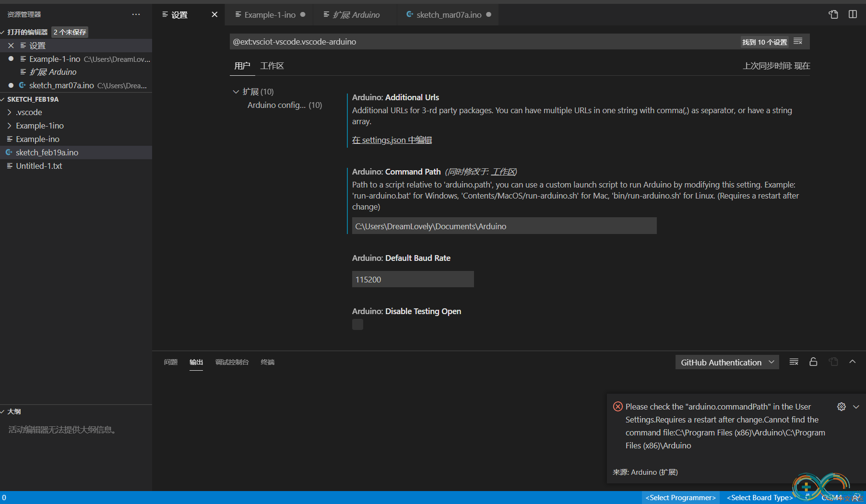The image size is (866, 504).
Task: Click the Arduino: Additional Urls setting title
Action: (x=395, y=97)
